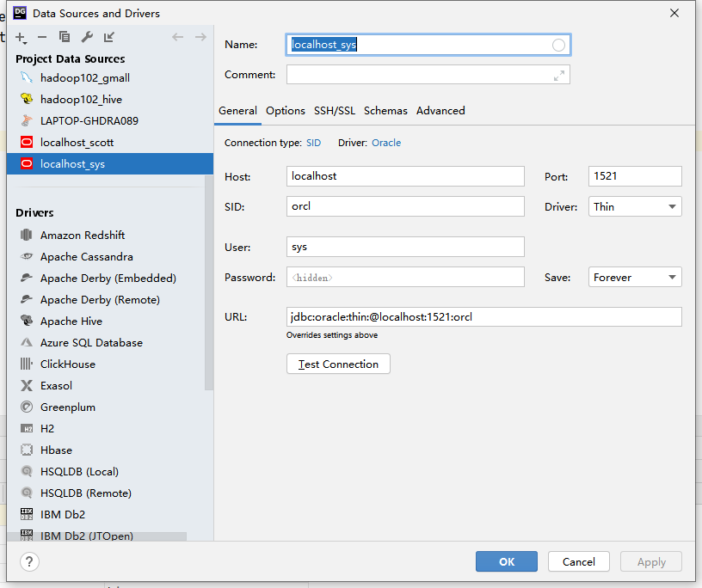Expand the Comment field with the diagonal arrows
The image size is (702, 588).
560,74
